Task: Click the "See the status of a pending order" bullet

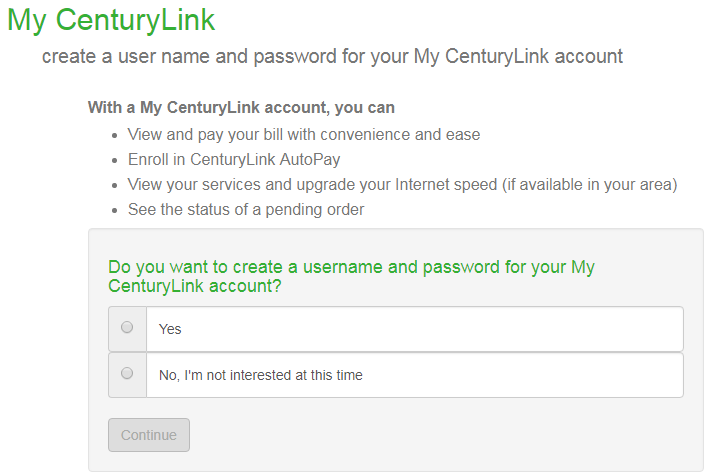Action: tap(246, 210)
